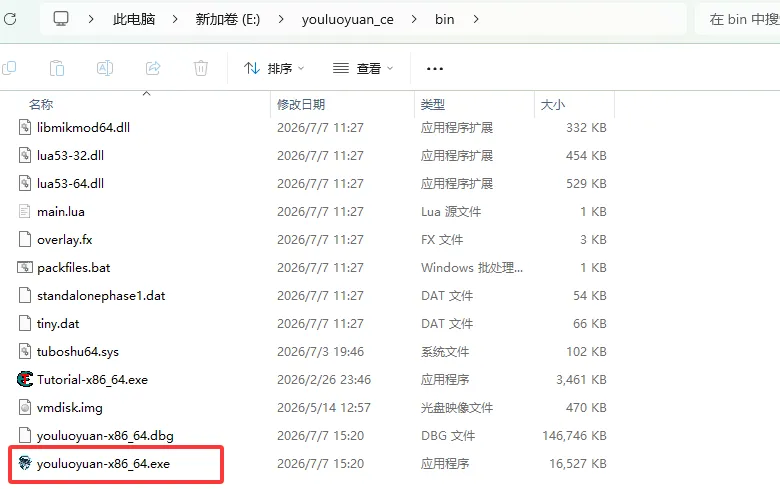Screen dimensions: 780x489
Task: Expand chevron after youluoyuan_ce breadcrumb
Action: (414, 19)
